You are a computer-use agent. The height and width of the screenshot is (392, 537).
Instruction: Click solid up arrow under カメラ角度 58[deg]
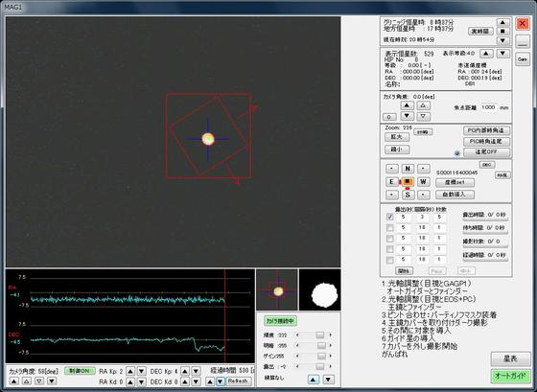[x=14, y=380]
